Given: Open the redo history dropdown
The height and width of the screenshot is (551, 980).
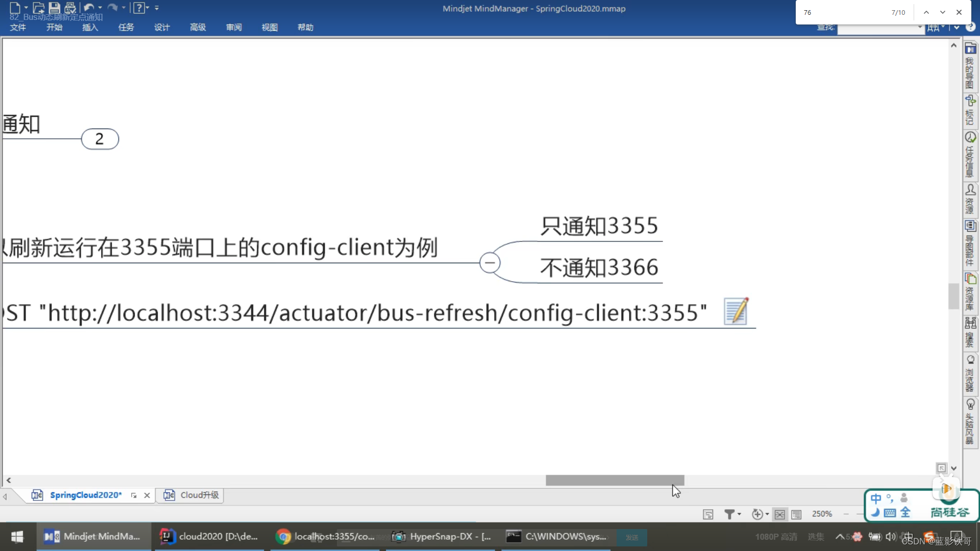Looking at the screenshot, I should pos(124,8).
